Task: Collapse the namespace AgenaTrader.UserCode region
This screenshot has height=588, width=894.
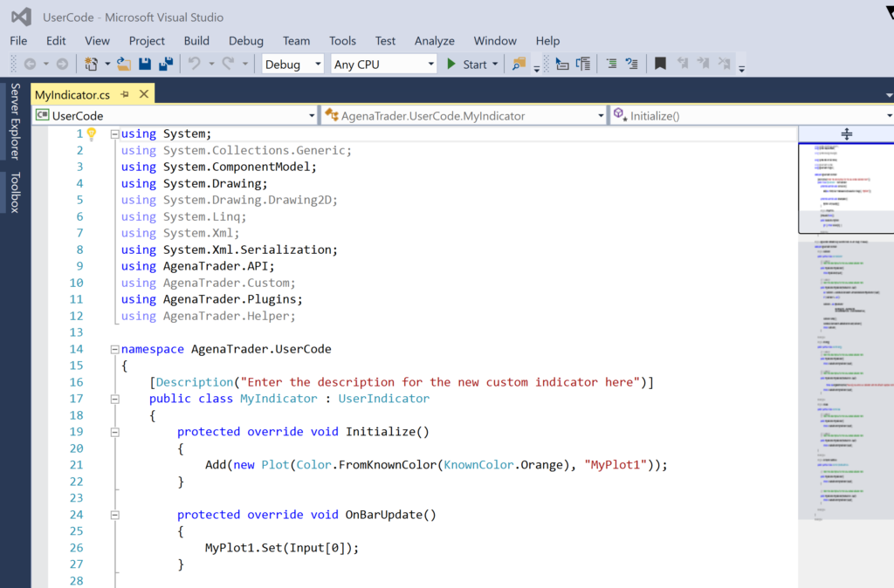Action: tap(114, 349)
